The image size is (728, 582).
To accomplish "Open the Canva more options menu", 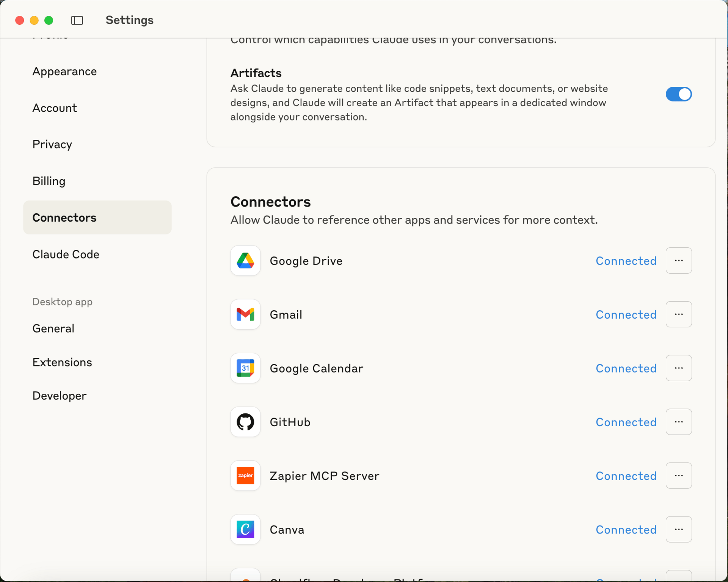I will click(679, 530).
